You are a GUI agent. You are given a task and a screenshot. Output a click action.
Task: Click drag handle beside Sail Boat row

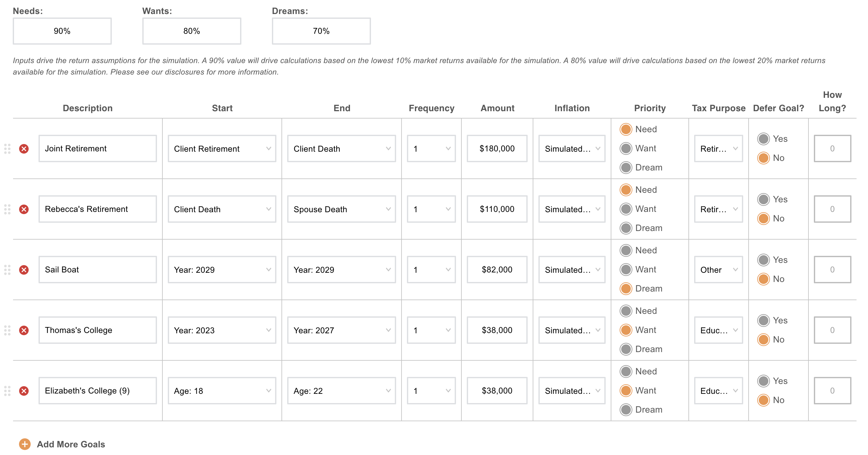tap(7, 270)
